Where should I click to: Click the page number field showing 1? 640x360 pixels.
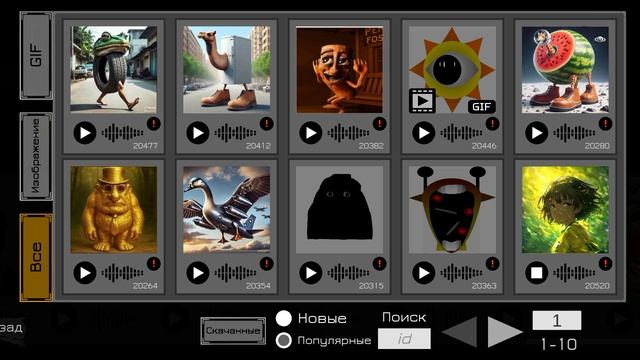(x=557, y=320)
